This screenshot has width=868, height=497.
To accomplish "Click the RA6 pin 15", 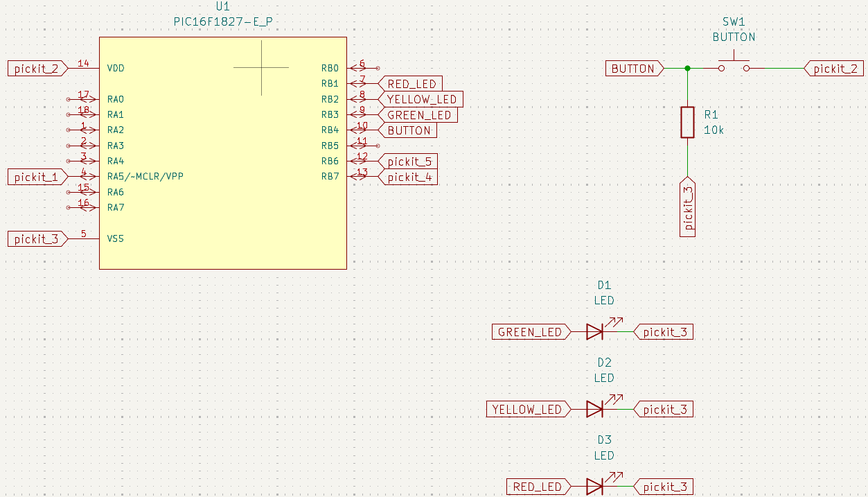I will [x=83, y=192].
